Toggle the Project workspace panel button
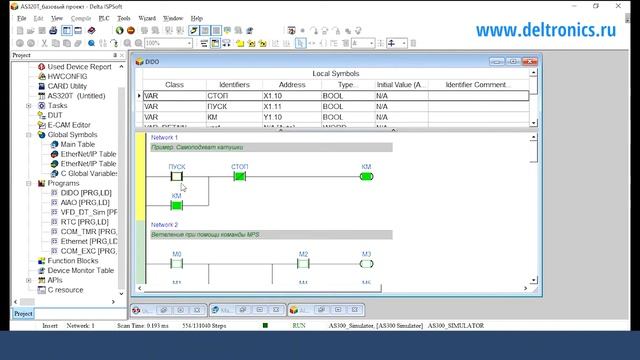Viewport: 640px width, 360px height. (x=67, y=31)
